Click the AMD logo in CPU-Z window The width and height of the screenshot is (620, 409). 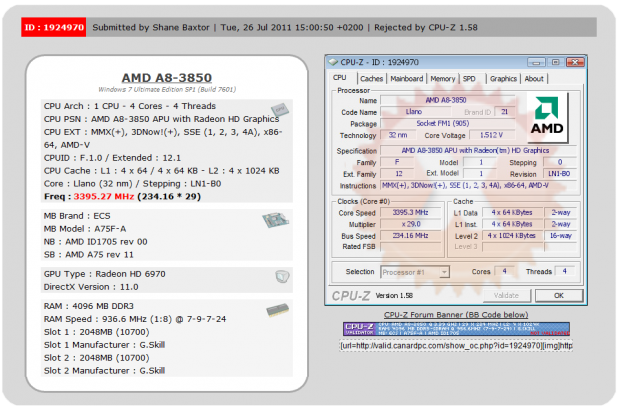point(547,117)
